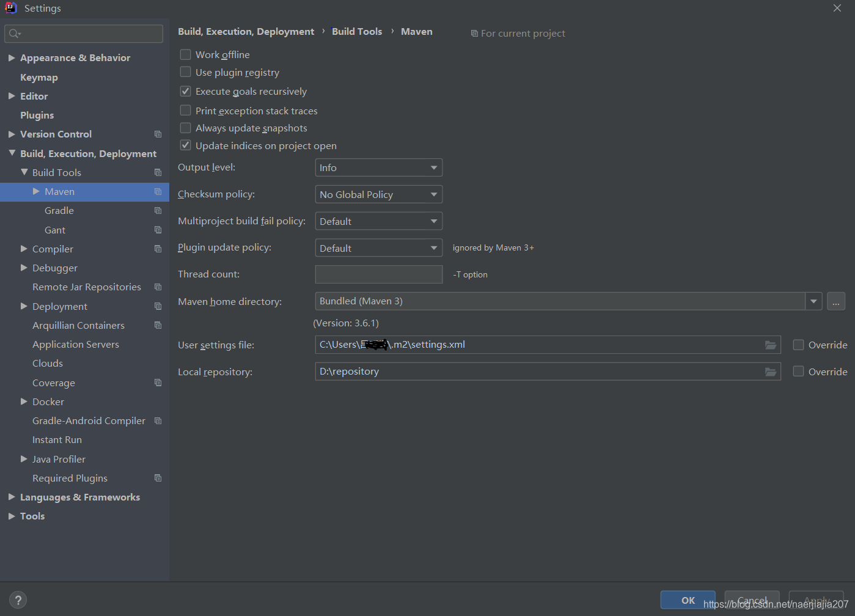Screen dimensions: 855x616
Task: Click Build Tools in the breadcrumb
Action: click(x=357, y=31)
